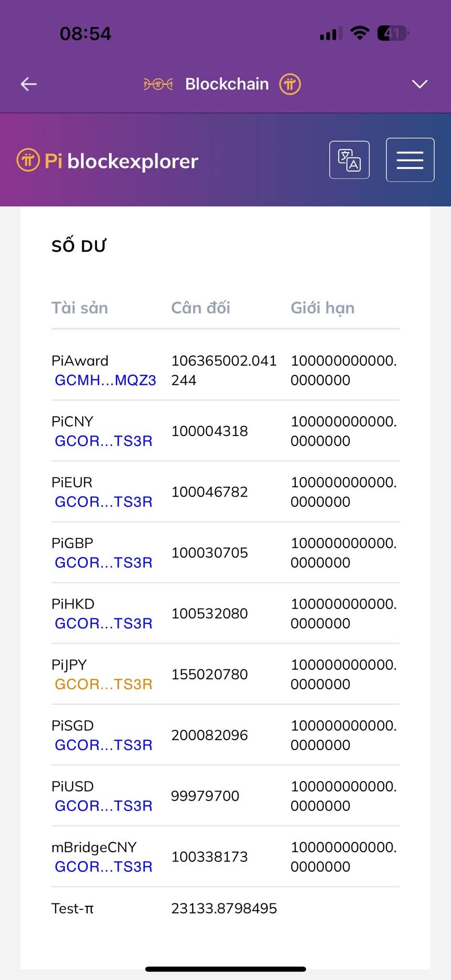The height and width of the screenshot is (980, 451).
Task: Tap the back arrow icon
Action: pyautogui.click(x=29, y=84)
